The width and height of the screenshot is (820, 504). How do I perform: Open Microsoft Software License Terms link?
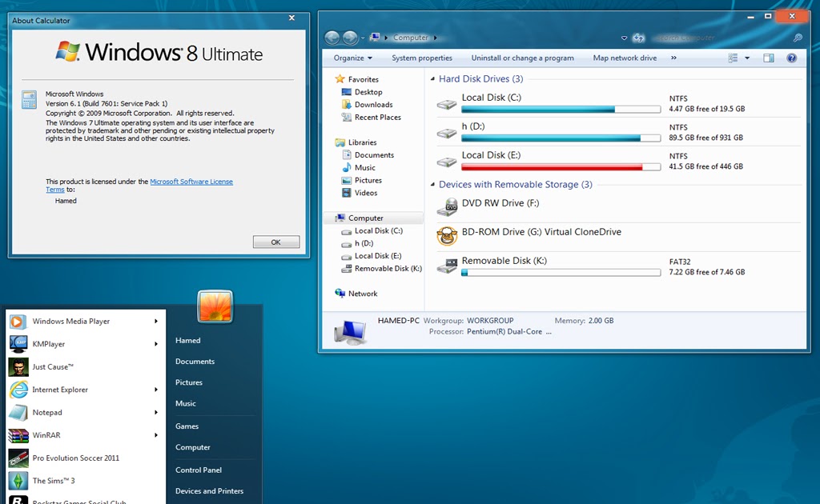tap(191, 182)
